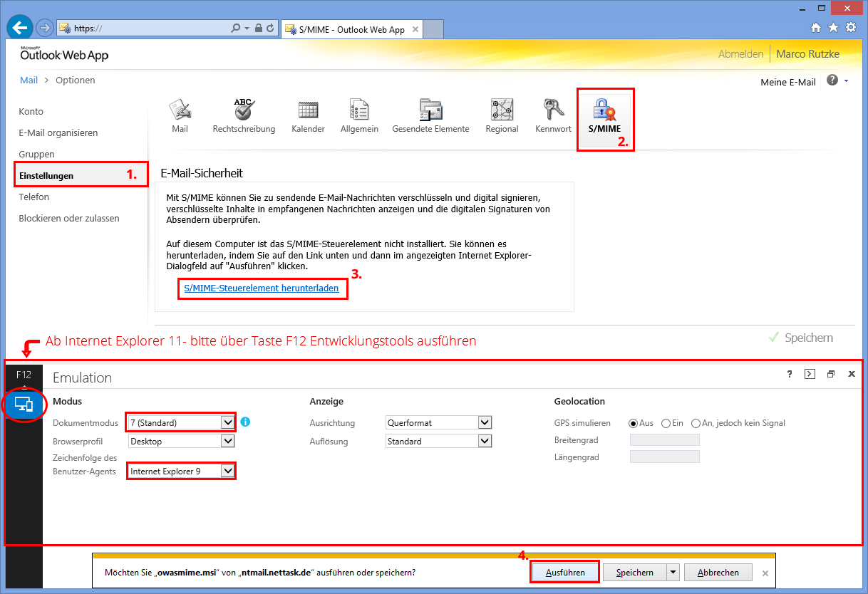
Task: Click Abbrechen in the download bar
Action: point(718,572)
